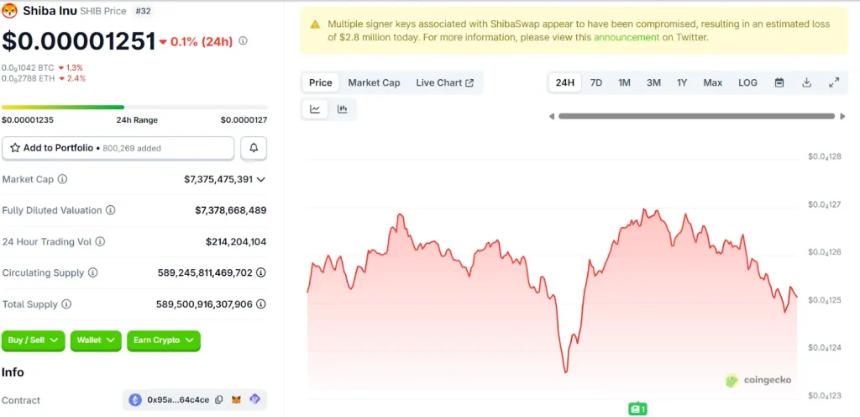Open the Buy / Sell dropdown
Viewport: 860px width, 417px height.
(33, 340)
